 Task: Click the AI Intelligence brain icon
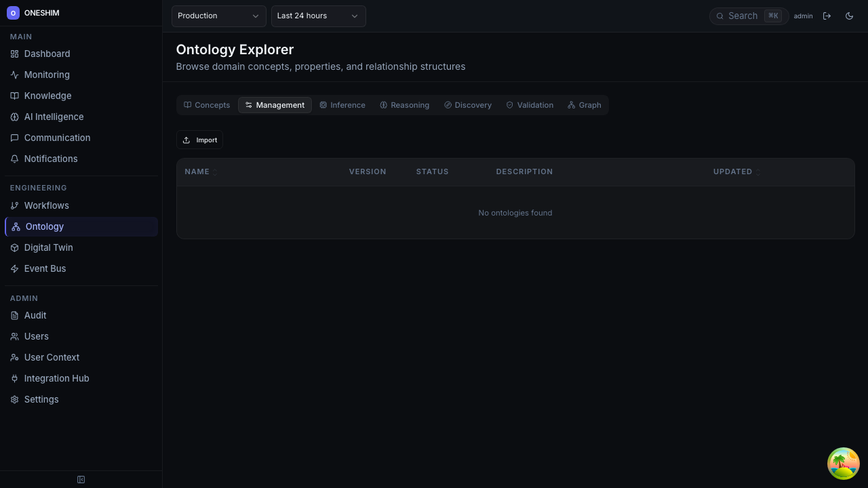[14, 117]
